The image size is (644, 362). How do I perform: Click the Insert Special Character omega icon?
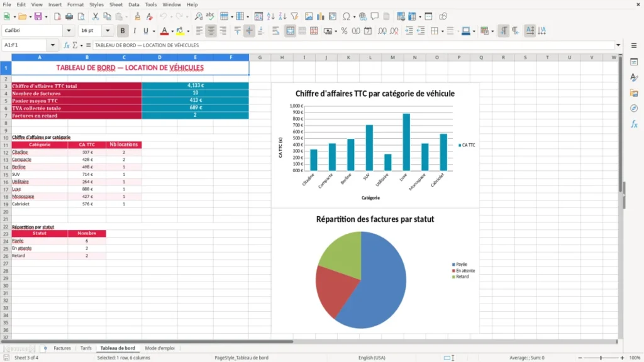click(347, 16)
